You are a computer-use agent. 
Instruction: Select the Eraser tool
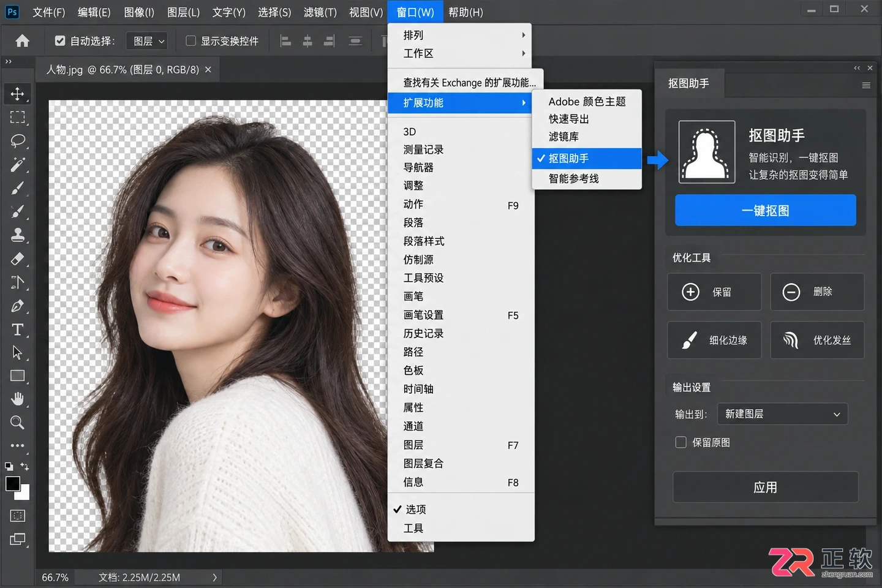(x=17, y=259)
